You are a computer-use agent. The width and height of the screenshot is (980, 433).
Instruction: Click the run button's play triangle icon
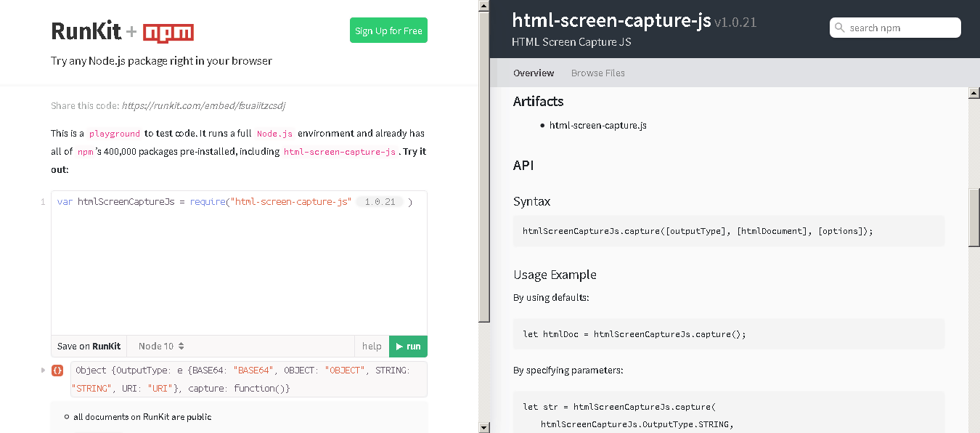[399, 346]
